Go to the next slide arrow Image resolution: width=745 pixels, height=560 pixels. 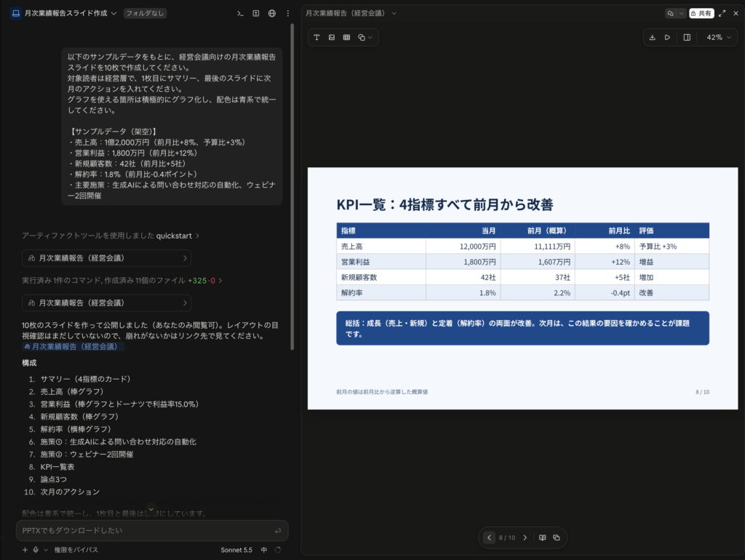[x=525, y=537]
